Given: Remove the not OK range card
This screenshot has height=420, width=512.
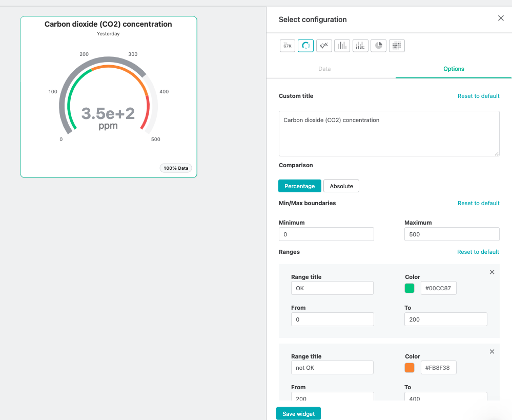Looking at the screenshot, I should click(x=492, y=351).
